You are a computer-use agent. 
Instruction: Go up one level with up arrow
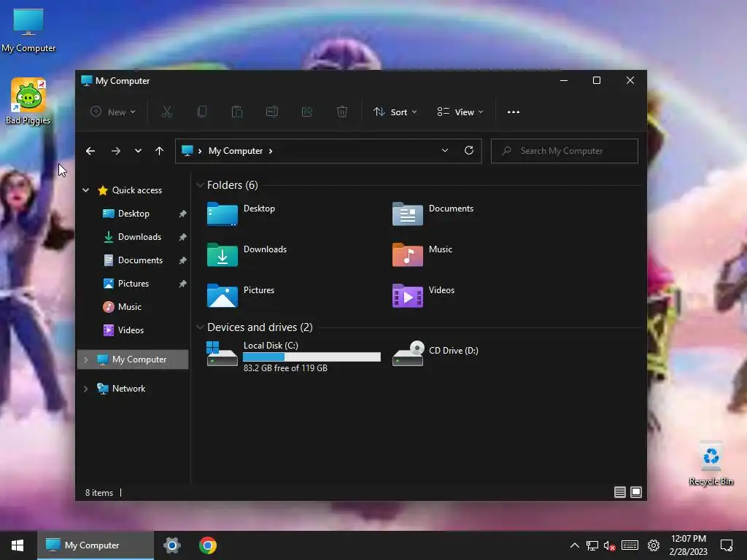pyautogui.click(x=159, y=151)
